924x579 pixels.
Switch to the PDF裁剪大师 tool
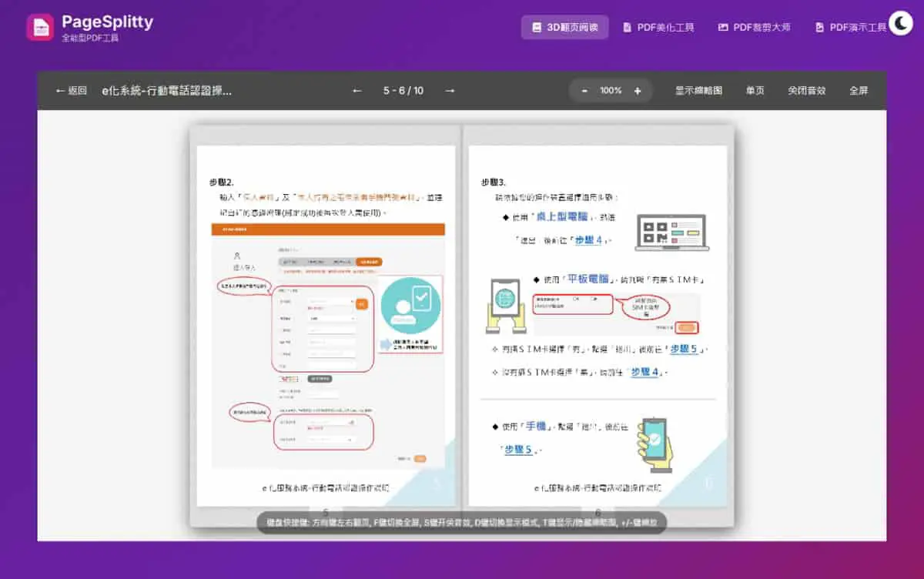pyautogui.click(x=754, y=27)
